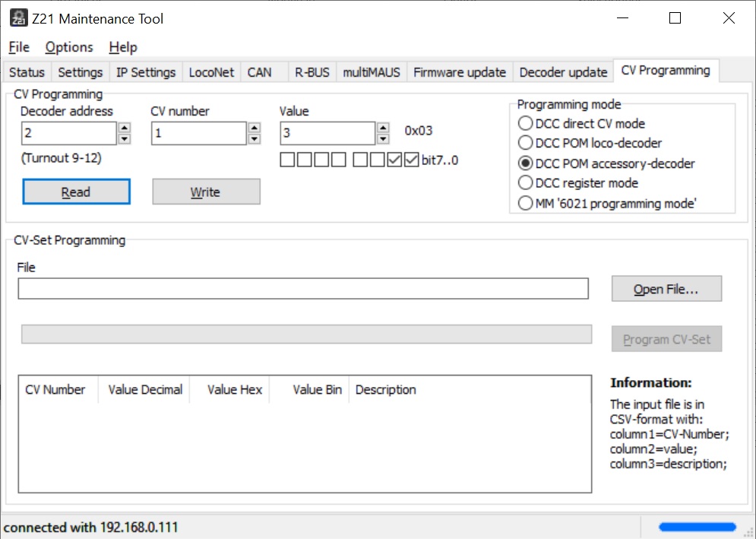The image size is (756, 539).
Task: Maximize the Z21 Maintenance Tool window
Action: (675, 18)
